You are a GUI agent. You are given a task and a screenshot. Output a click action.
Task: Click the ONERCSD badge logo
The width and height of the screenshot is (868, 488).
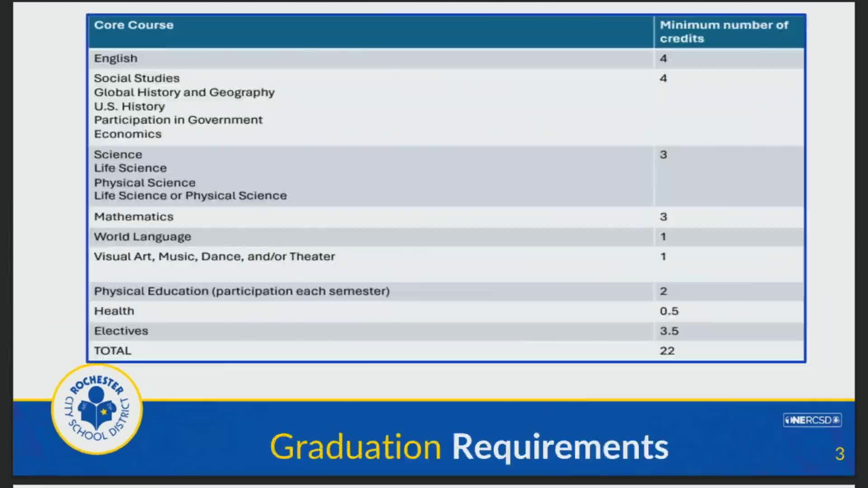[812, 420]
